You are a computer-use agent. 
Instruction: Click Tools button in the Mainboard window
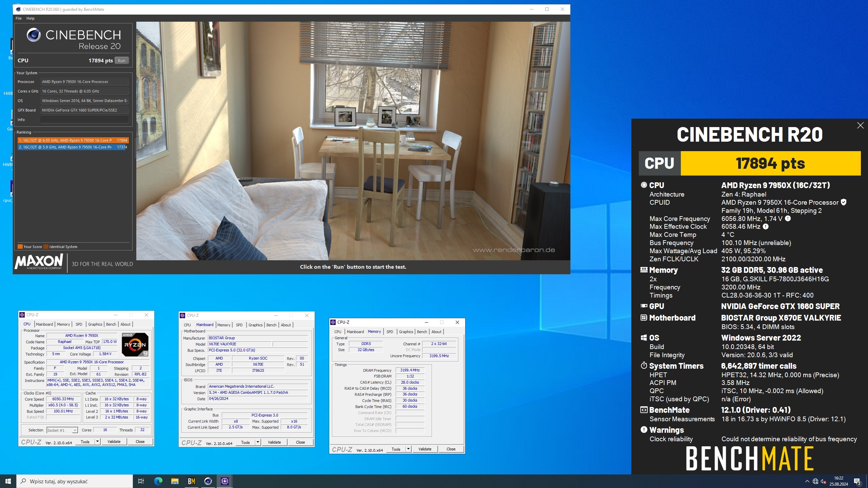tap(245, 442)
